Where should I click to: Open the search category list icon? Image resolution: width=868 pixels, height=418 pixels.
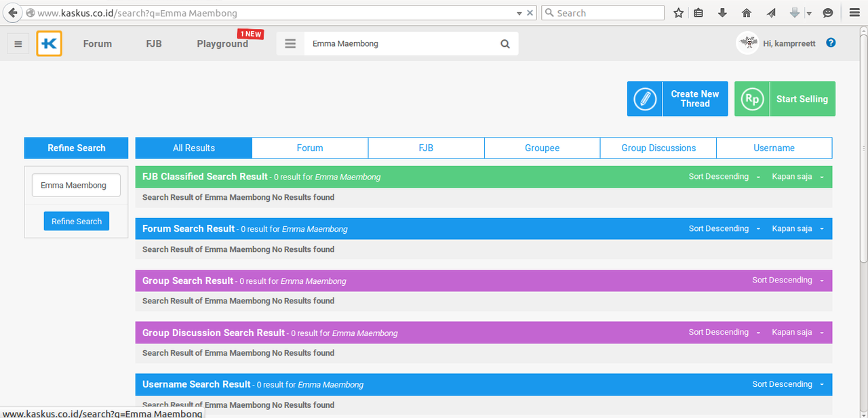point(290,43)
